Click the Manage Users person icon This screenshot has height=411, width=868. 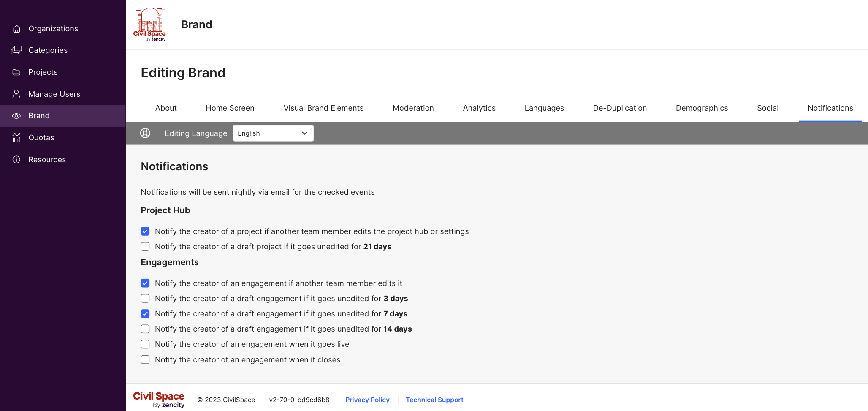(16, 94)
